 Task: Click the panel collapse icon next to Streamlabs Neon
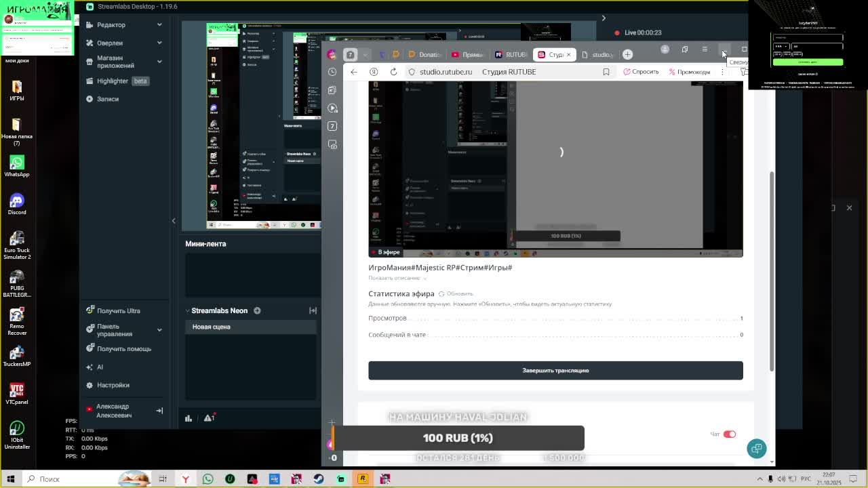tap(313, 310)
